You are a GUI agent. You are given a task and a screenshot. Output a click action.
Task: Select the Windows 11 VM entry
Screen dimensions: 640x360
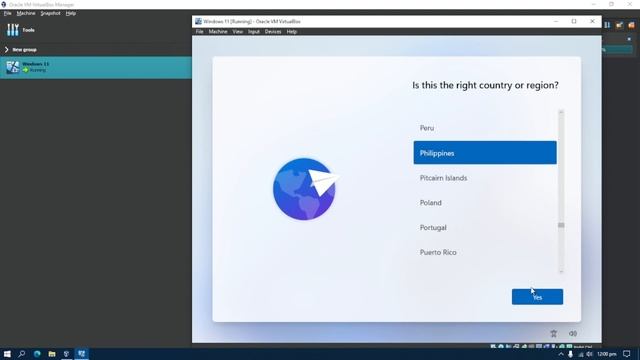[96, 67]
